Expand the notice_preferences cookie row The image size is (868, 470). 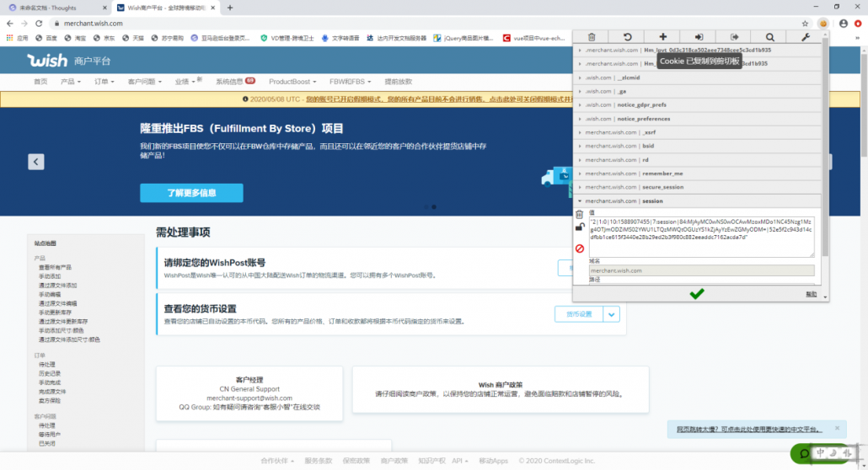click(x=697, y=119)
